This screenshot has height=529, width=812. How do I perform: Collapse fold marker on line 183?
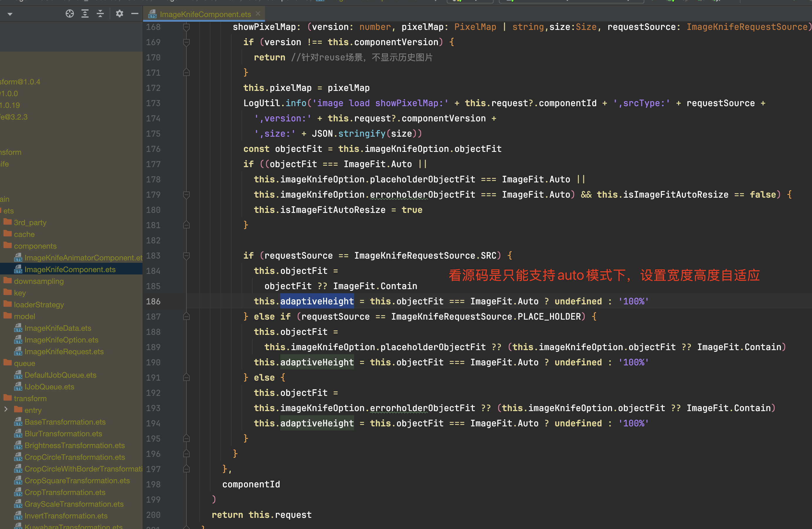click(x=186, y=256)
